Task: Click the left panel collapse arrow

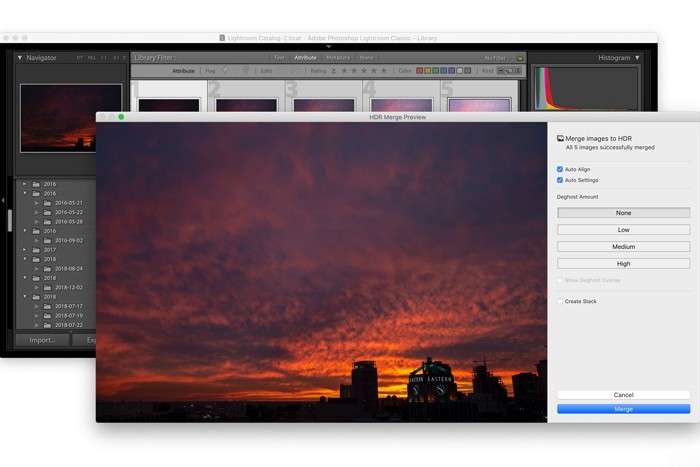Action: pos(3,213)
